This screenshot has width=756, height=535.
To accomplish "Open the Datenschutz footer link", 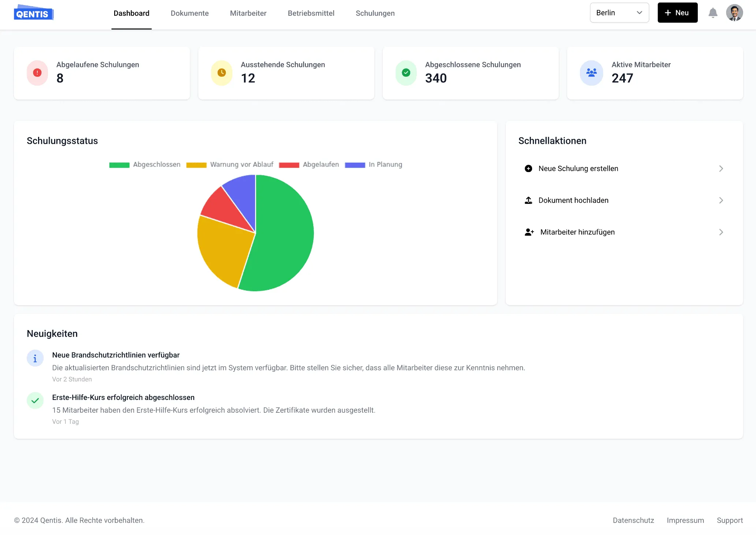I will 633,520.
